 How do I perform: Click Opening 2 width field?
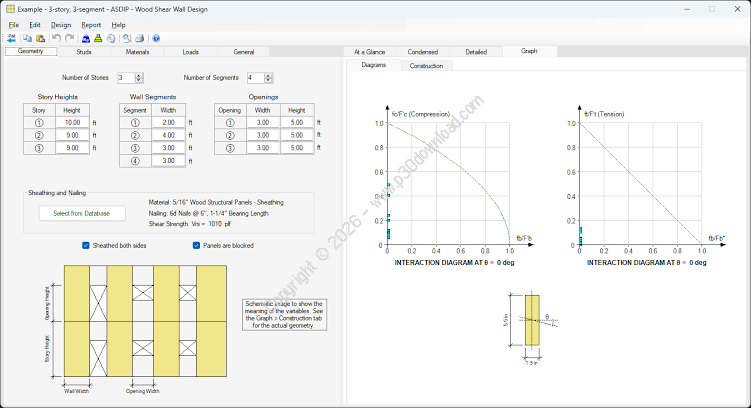(263, 136)
